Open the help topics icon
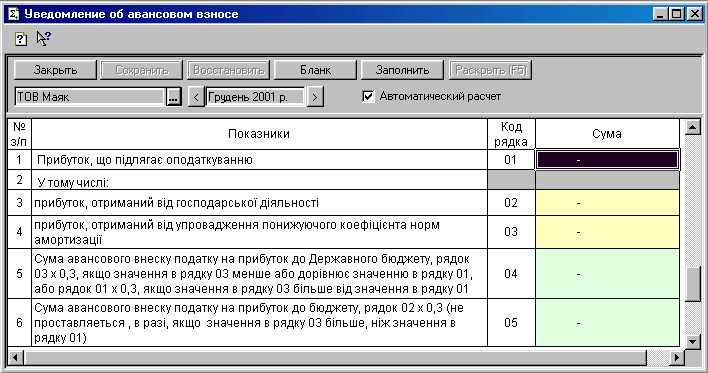The height and width of the screenshot is (373, 708). pos(21,39)
